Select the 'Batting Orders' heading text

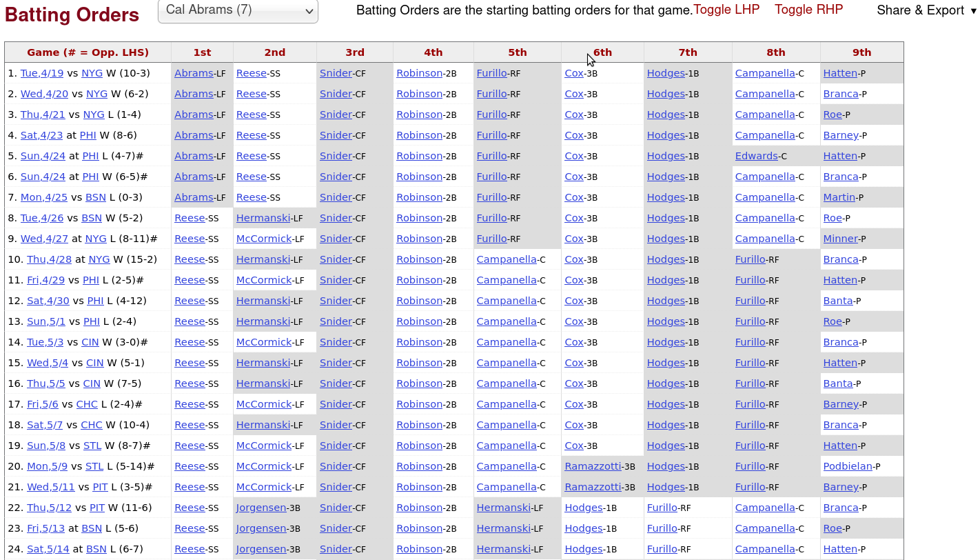coord(72,14)
